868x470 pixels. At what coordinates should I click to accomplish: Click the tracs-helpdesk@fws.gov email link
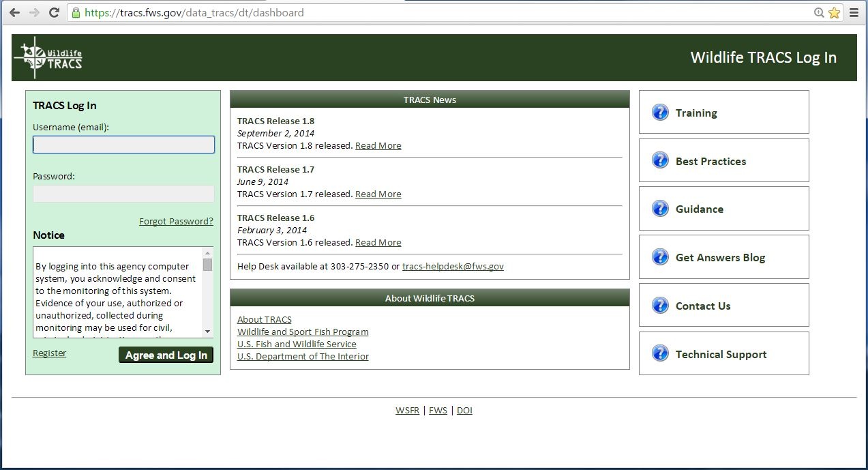tap(453, 266)
